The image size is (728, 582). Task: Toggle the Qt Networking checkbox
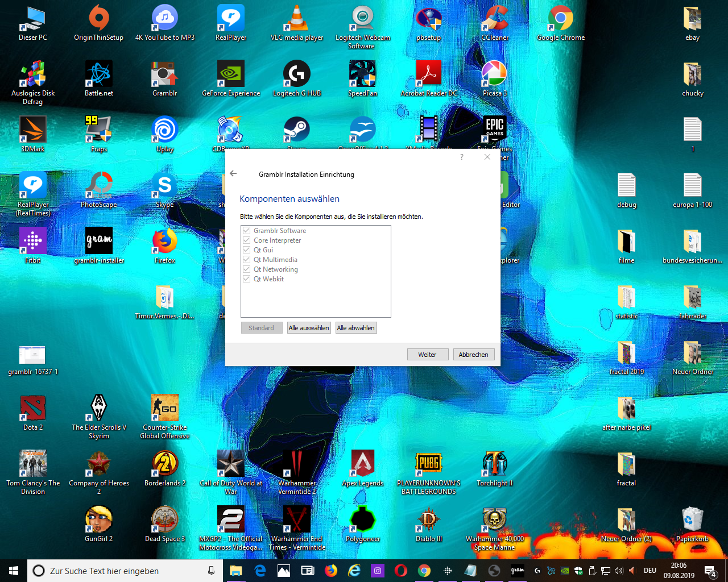(x=247, y=269)
